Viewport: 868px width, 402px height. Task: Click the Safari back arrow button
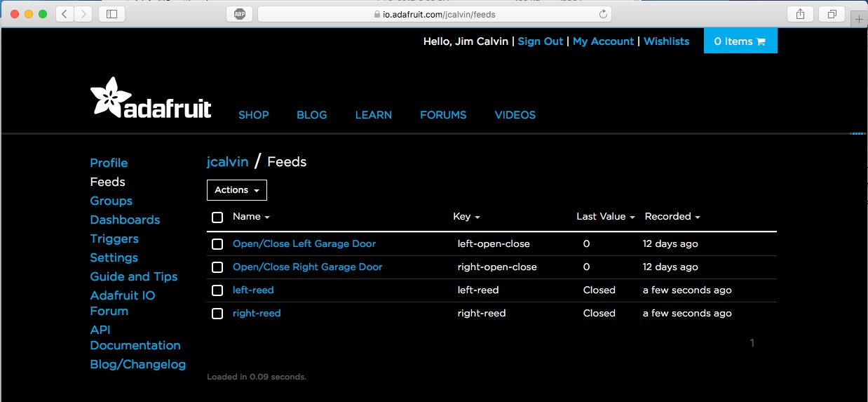click(65, 14)
